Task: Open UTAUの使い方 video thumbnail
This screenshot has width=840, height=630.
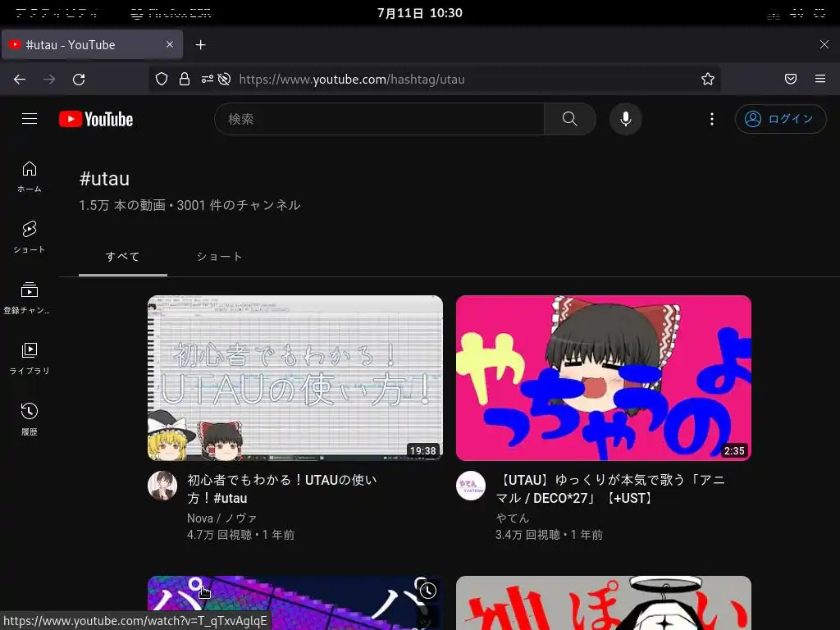Action: [x=295, y=377]
